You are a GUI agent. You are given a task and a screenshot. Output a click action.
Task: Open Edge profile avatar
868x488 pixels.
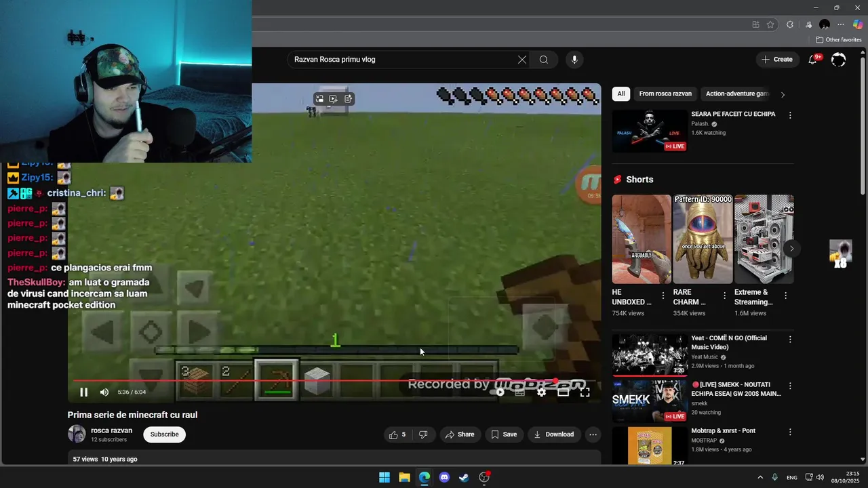click(x=825, y=24)
